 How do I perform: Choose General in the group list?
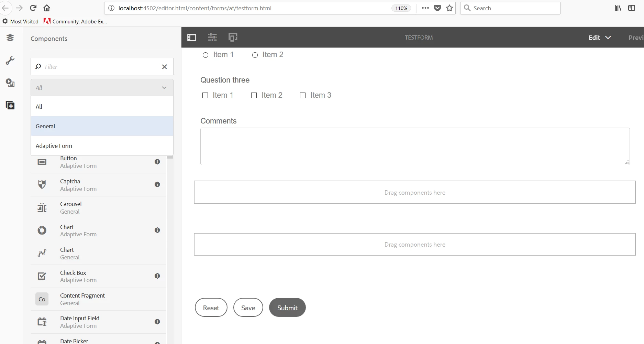[x=102, y=126]
